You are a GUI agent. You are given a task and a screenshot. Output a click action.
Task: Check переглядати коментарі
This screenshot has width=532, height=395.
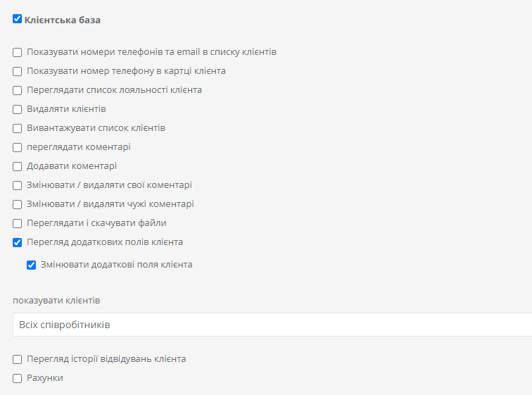(18, 148)
